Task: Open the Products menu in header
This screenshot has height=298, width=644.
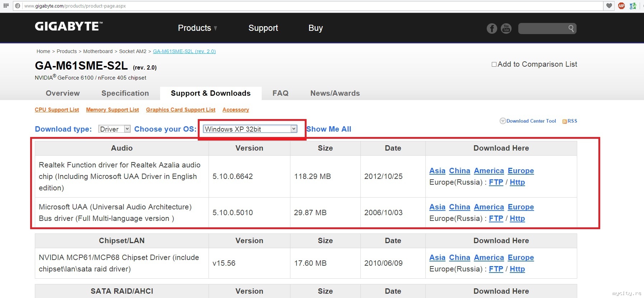Action: point(197,28)
